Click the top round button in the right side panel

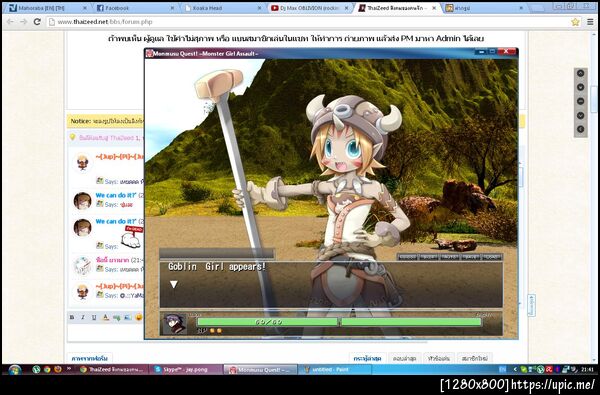point(580,73)
